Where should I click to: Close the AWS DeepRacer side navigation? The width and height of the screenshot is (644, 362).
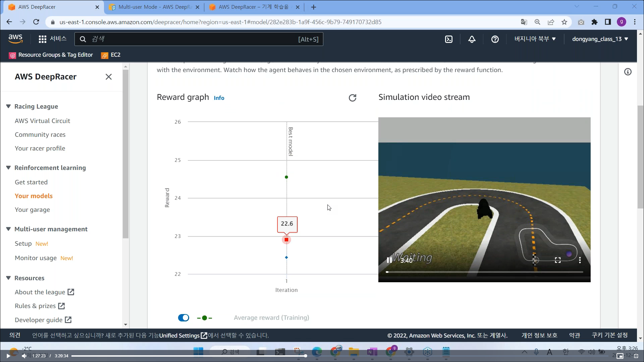click(108, 77)
